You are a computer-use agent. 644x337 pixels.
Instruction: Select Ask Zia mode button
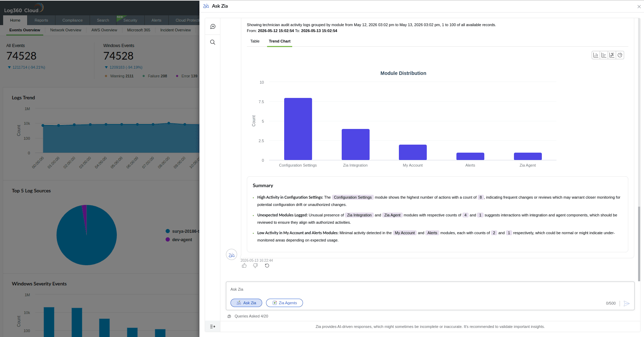246,303
